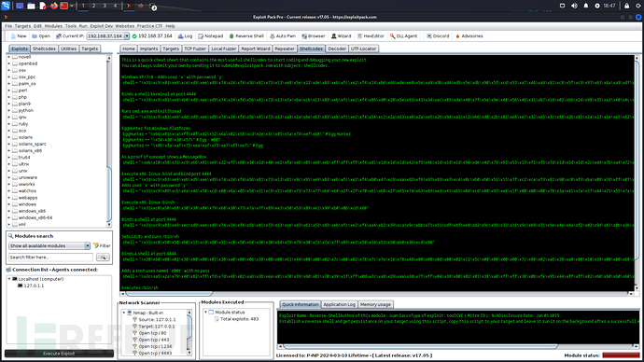Image resolution: width=644 pixels, height=362 pixels.
Task: Expand the windows folder
Action: point(9,204)
